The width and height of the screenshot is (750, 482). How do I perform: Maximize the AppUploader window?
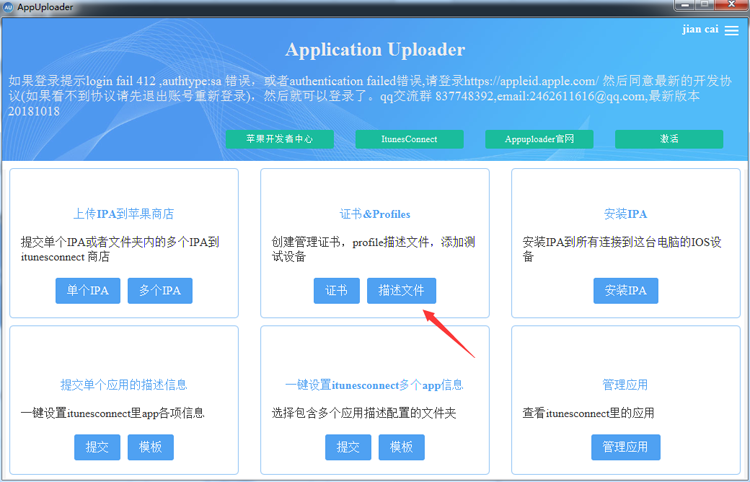pyautogui.click(x=706, y=4)
